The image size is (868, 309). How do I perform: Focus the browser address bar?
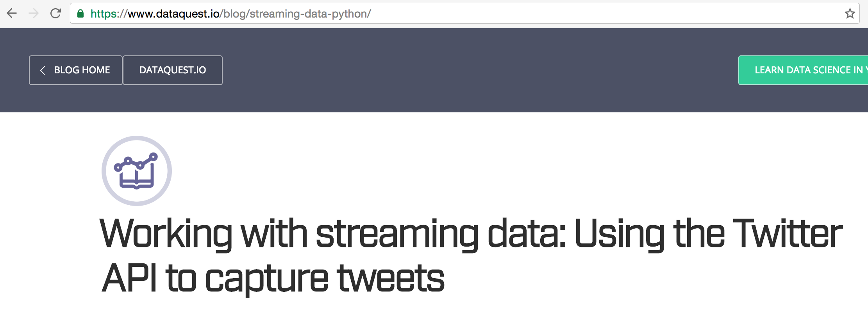(x=547, y=14)
